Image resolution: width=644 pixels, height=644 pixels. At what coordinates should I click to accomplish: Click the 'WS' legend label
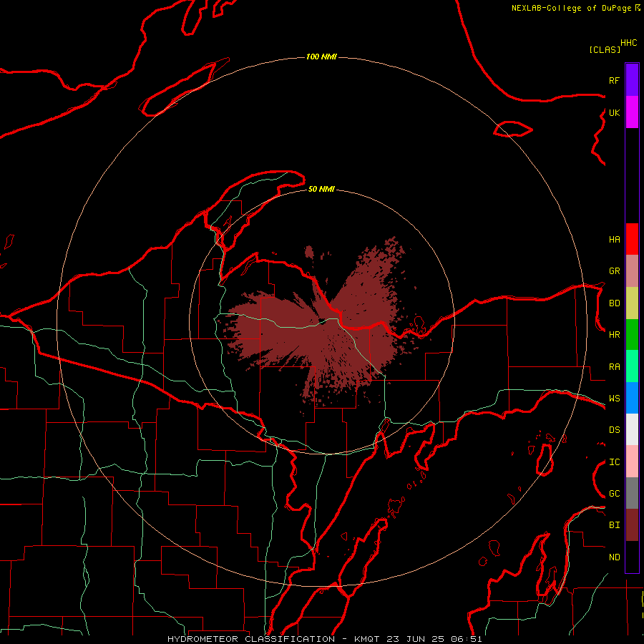pyautogui.click(x=614, y=399)
